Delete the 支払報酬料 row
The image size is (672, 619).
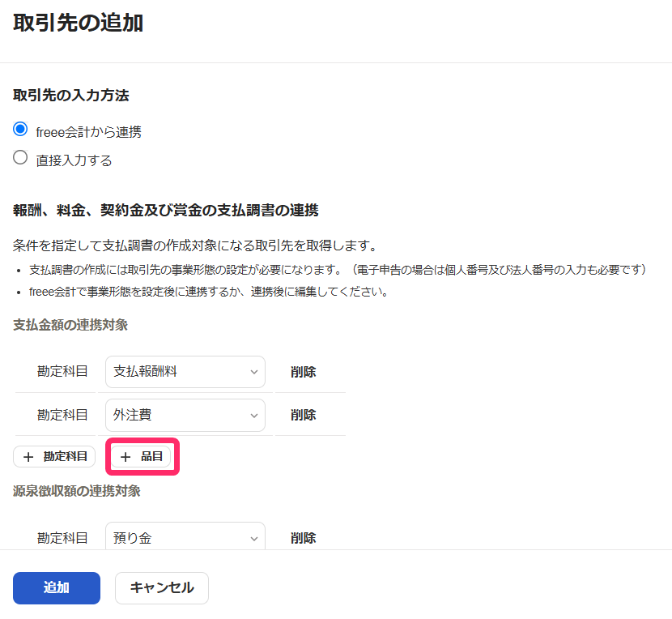(303, 372)
